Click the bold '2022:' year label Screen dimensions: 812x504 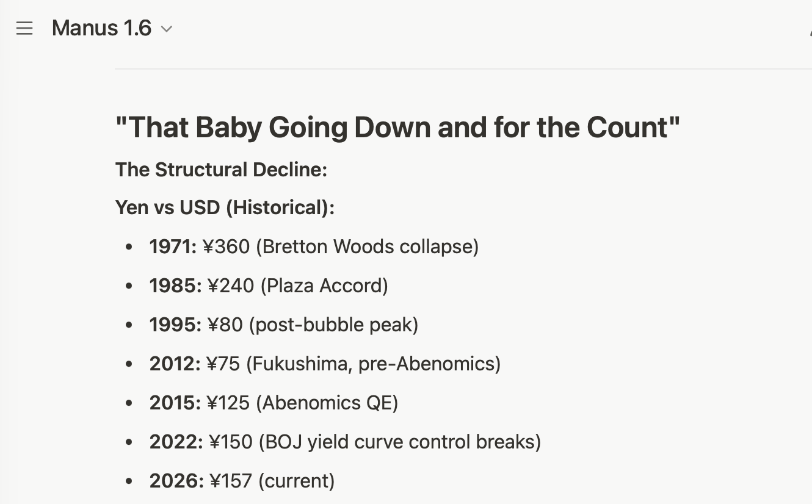pyautogui.click(x=176, y=442)
